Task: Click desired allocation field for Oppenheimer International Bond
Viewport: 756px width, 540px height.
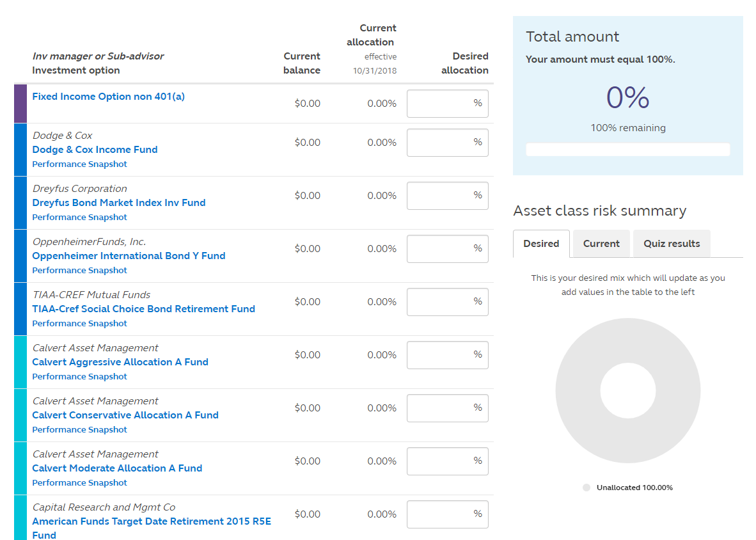Action: (x=448, y=249)
